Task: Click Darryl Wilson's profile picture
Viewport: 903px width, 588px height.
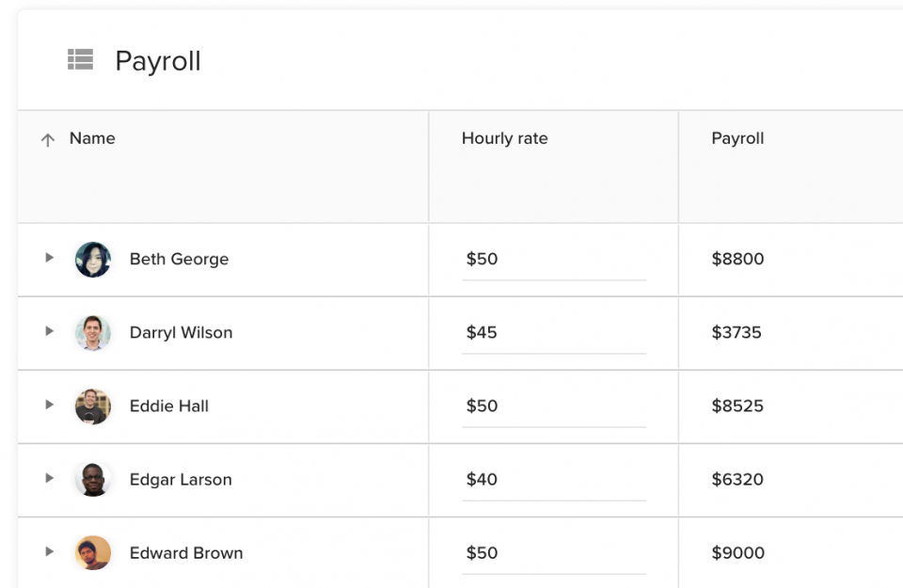Action: (x=93, y=333)
